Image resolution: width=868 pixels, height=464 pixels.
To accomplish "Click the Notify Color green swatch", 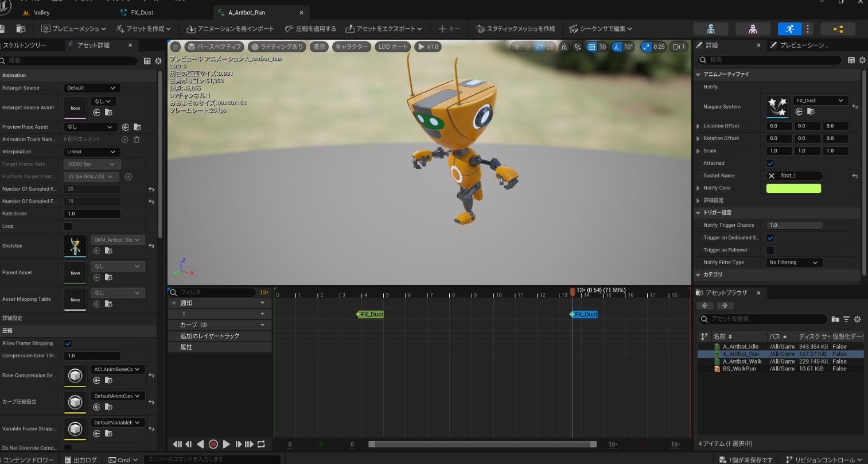I will [793, 188].
